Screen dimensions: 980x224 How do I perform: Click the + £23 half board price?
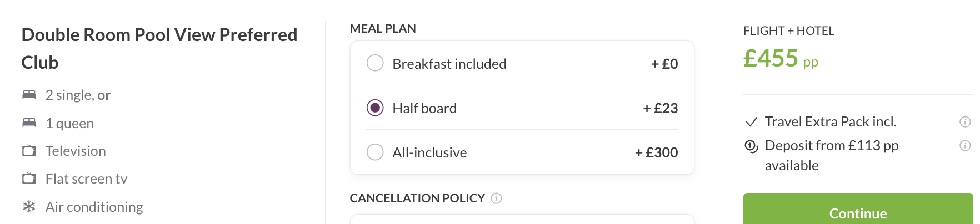pyautogui.click(x=661, y=108)
